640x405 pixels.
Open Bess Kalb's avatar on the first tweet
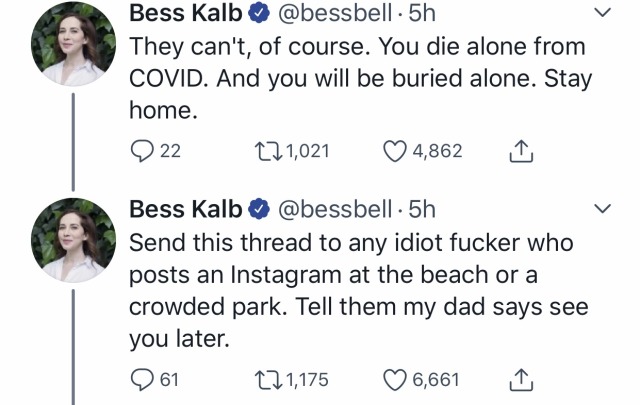[x=73, y=44]
